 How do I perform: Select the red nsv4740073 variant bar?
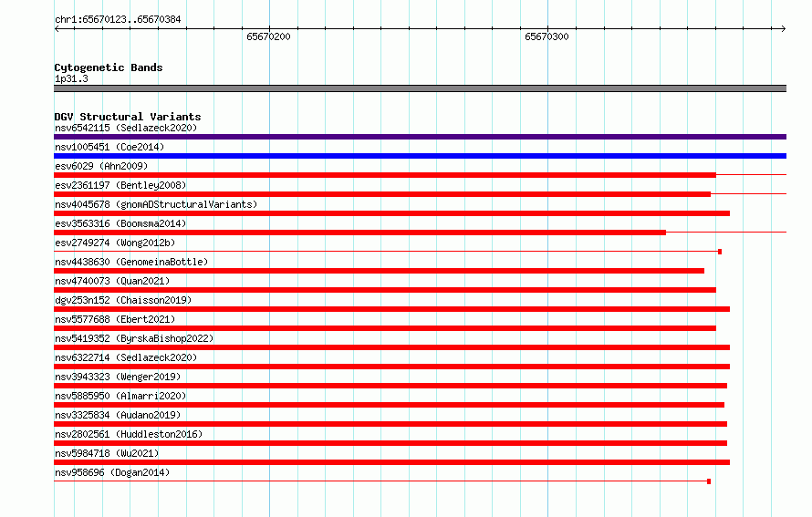[x=385, y=290]
